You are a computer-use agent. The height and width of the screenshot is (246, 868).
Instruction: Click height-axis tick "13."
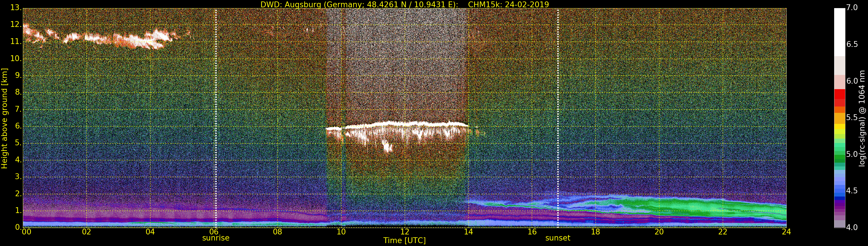click(x=16, y=8)
